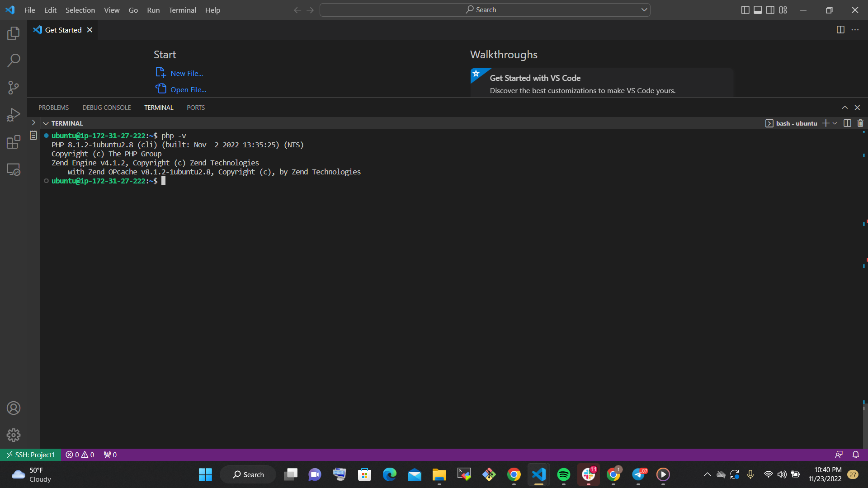The width and height of the screenshot is (868, 488).
Task: Toggle the panel visibility layout icon
Action: pos(758,9)
